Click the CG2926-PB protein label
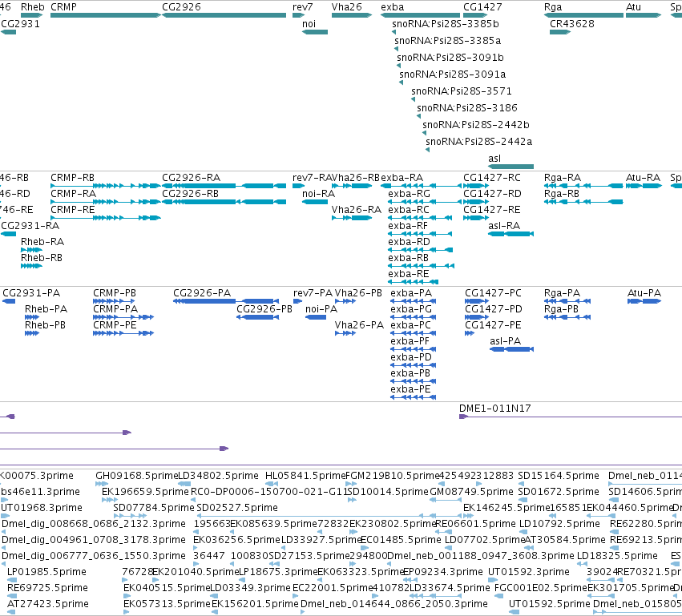This screenshot has width=682, height=616. [x=264, y=309]
